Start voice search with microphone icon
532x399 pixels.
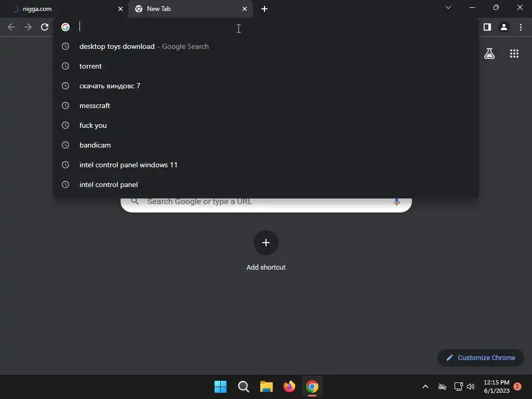pyautogui.click(x=396, y=202)
